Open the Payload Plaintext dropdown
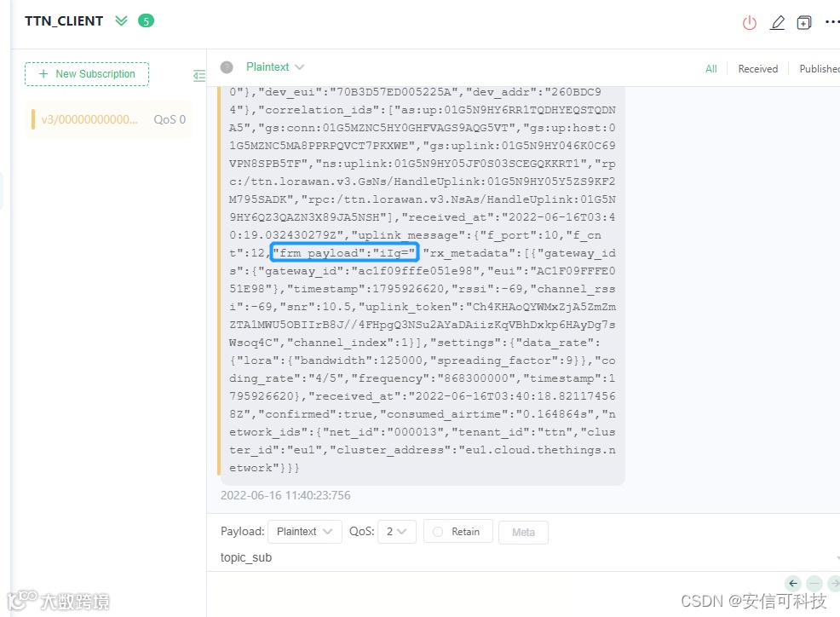840x617 pixels. pyautogui.click(x=305, y=532)
